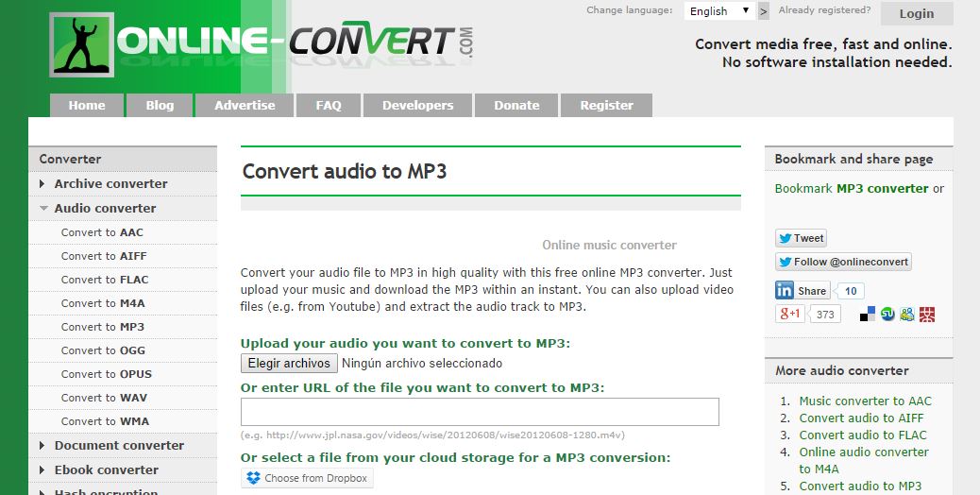Click the Online music converter caption

[x=609, y=245]
